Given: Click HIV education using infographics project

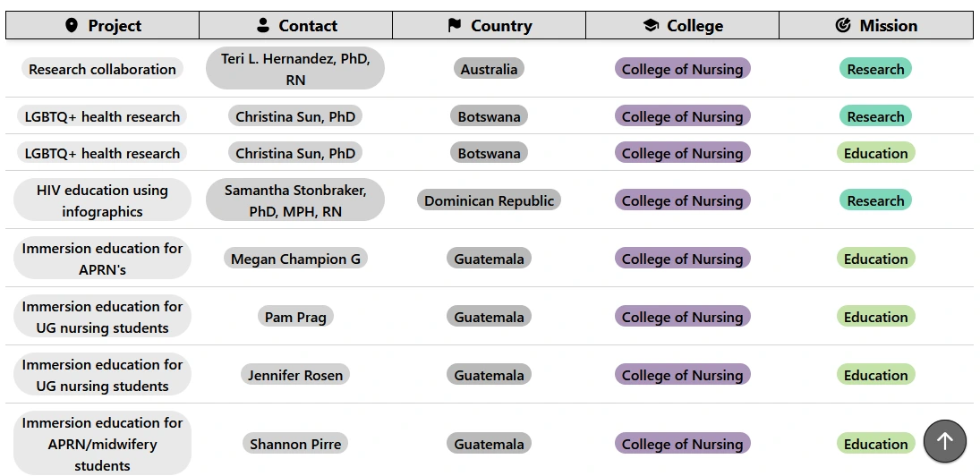Looking at the screenshot, I should click(102, 200).
